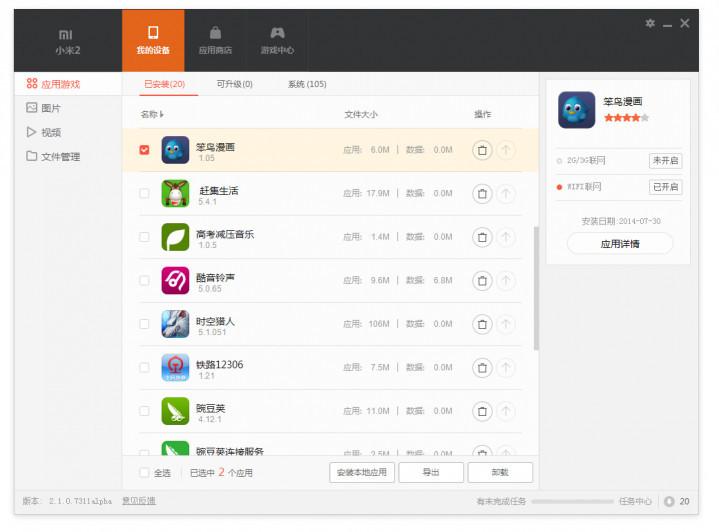Uncheck the 笨鸟漫画 checkbox
The height and width of the screenshot is (532, 719).
coord(144,150)
